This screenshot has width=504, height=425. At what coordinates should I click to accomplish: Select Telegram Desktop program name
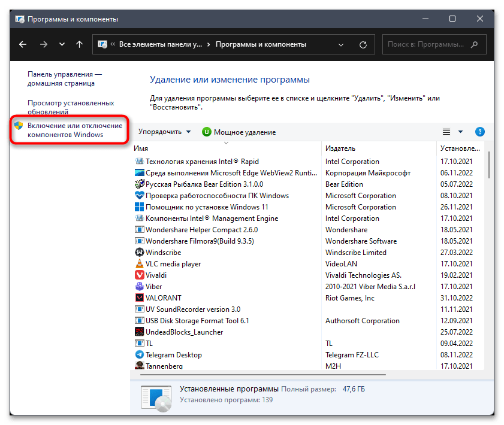coord(174,355)
